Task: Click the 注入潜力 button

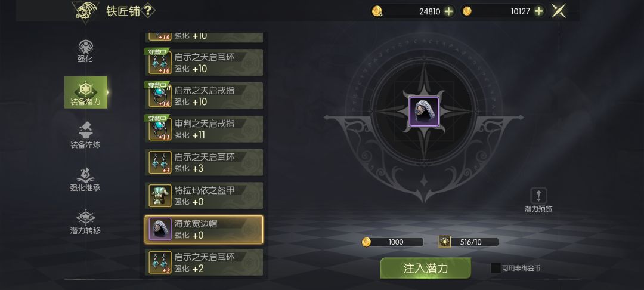Action: click(x=426, y=269)
